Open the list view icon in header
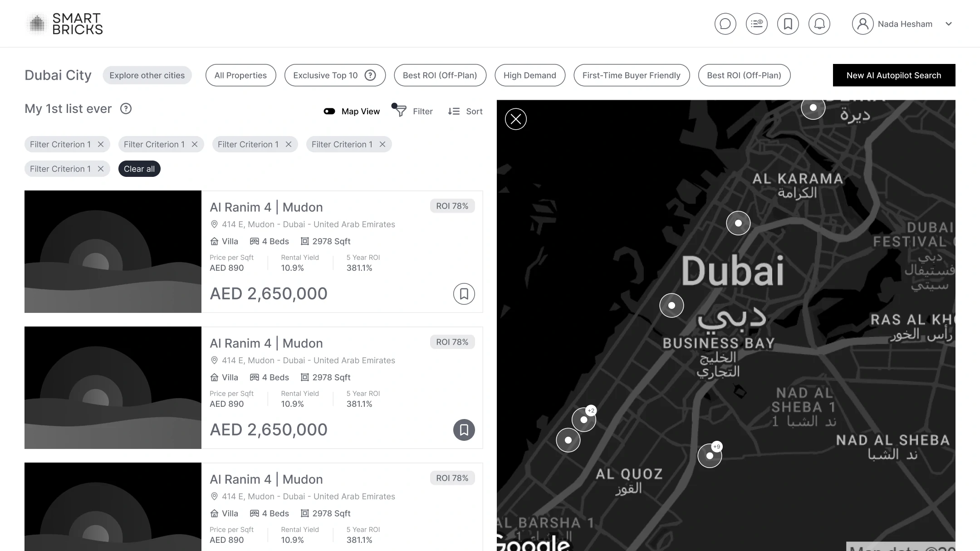This screenshot has width=980, height=551. [756, 24]
